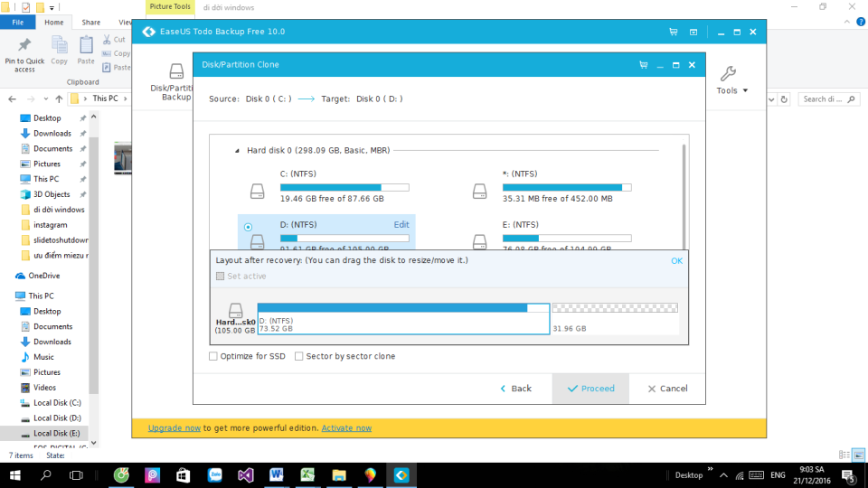
Task: Open Visual Studio from taskbar
Action: tap(246, 475)
